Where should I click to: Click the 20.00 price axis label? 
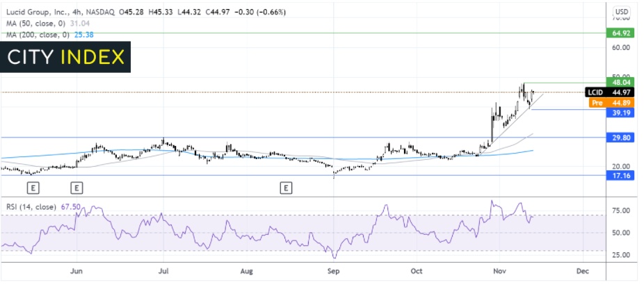(620, 166)
